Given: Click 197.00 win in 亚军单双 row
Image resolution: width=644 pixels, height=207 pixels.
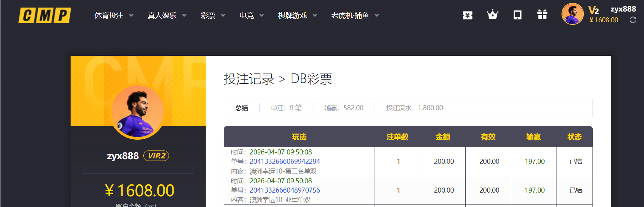Looking at the screenshot, I should point(535,190).
